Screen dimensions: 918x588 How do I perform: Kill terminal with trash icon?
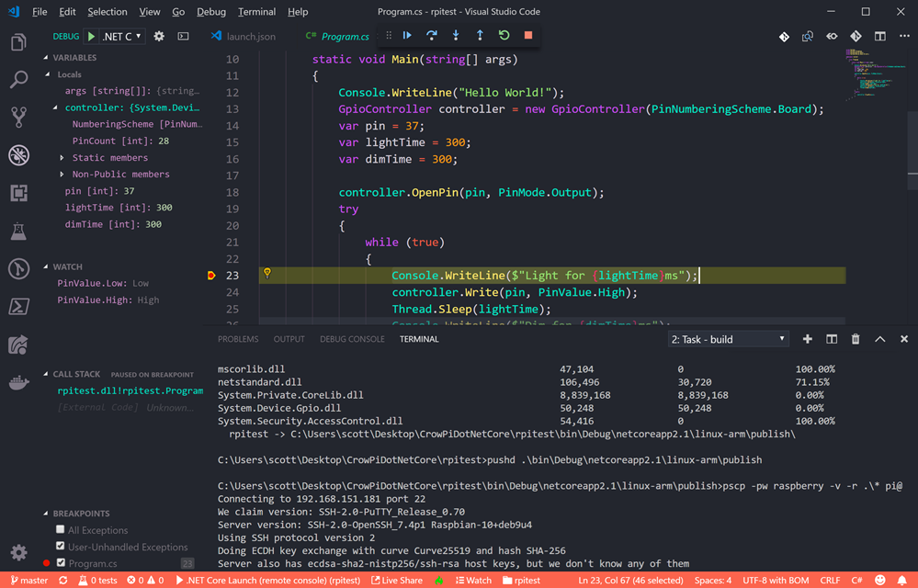(856, 339)
